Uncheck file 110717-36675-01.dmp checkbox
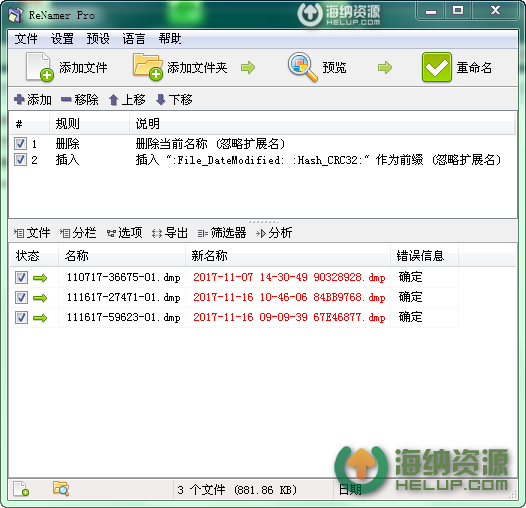Screen dimensions: 526x508 (x=21, y=277)
